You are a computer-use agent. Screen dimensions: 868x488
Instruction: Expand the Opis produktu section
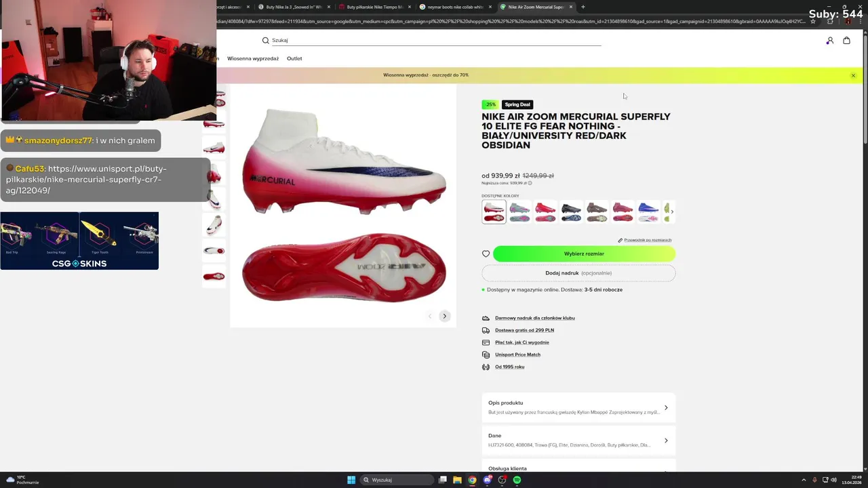[x=578, y=407]
